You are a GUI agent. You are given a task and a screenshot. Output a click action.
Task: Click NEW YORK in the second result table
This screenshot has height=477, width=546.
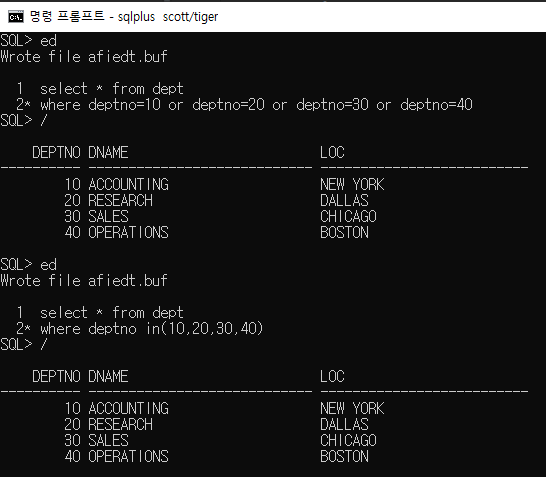352,408
